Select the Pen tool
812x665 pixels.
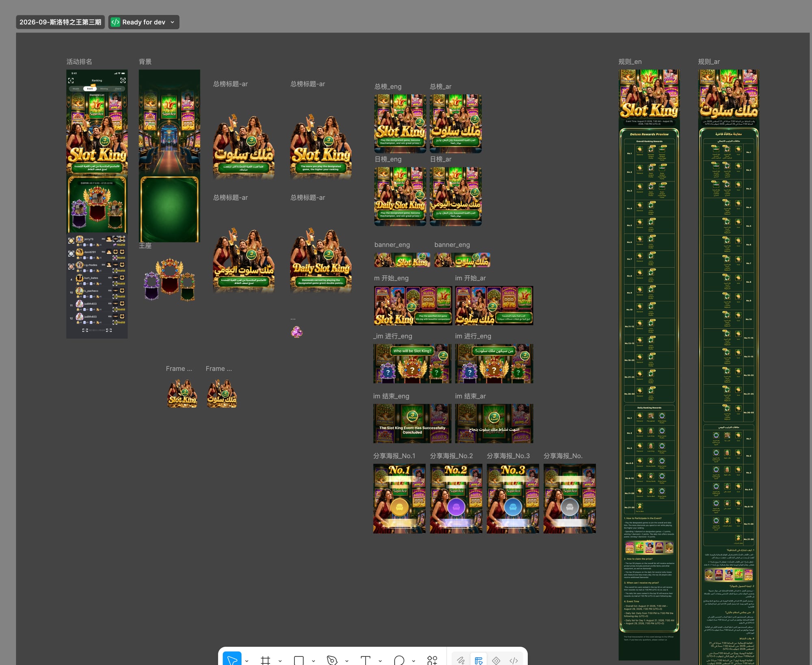coord(332,660)
